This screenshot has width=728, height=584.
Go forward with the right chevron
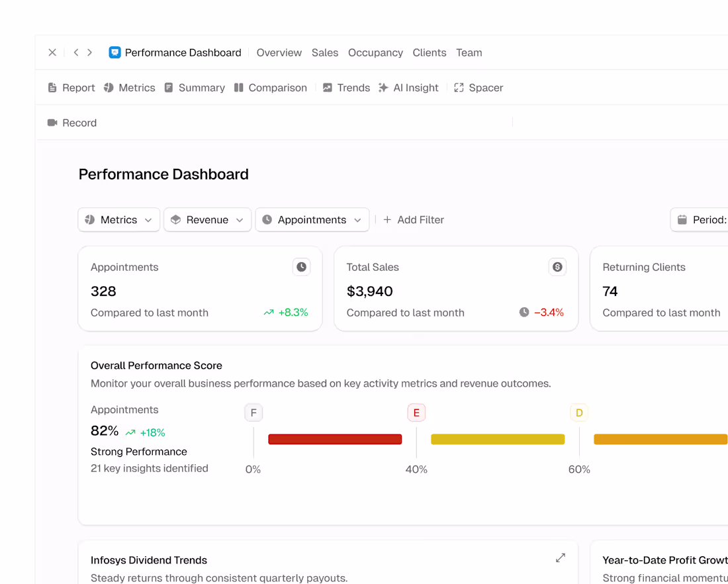pos(89,52)
